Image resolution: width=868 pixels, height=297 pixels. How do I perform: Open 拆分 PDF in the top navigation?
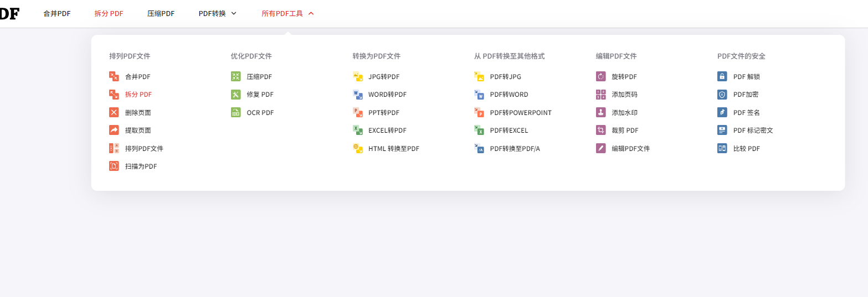(x=109, y=13)
